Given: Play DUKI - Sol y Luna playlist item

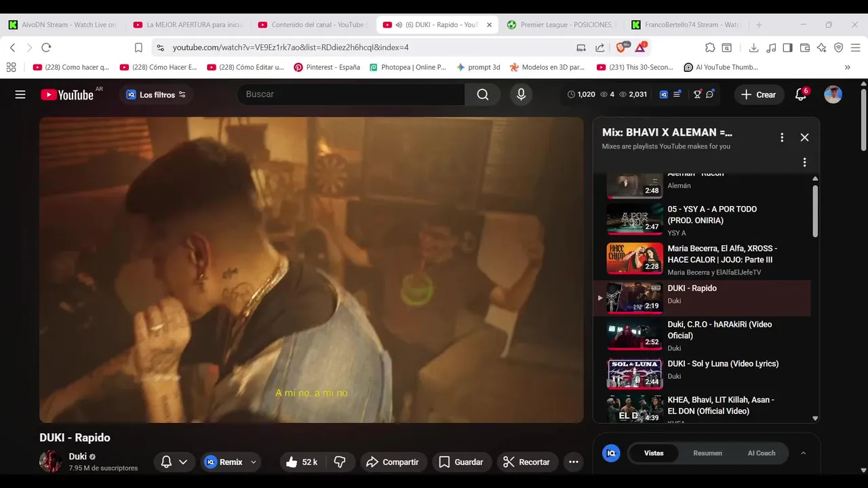Looking at the screenshot, I should (x=702, y=373).
